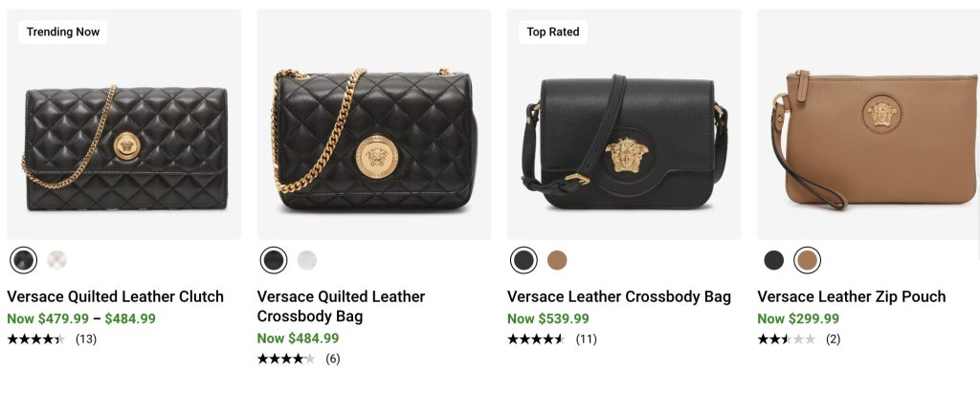Image resolution: width=980 pixels, height=393 pixels.
Task: View star rating for Quilted Leather Clutch
Action: [x=36, y=338]
